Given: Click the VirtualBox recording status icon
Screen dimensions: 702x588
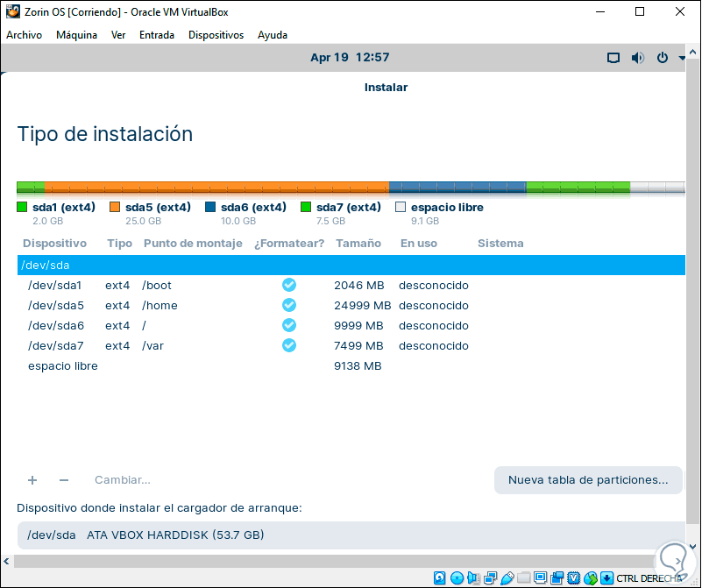Looking at the screenshot, I should [x=557, y=577].
